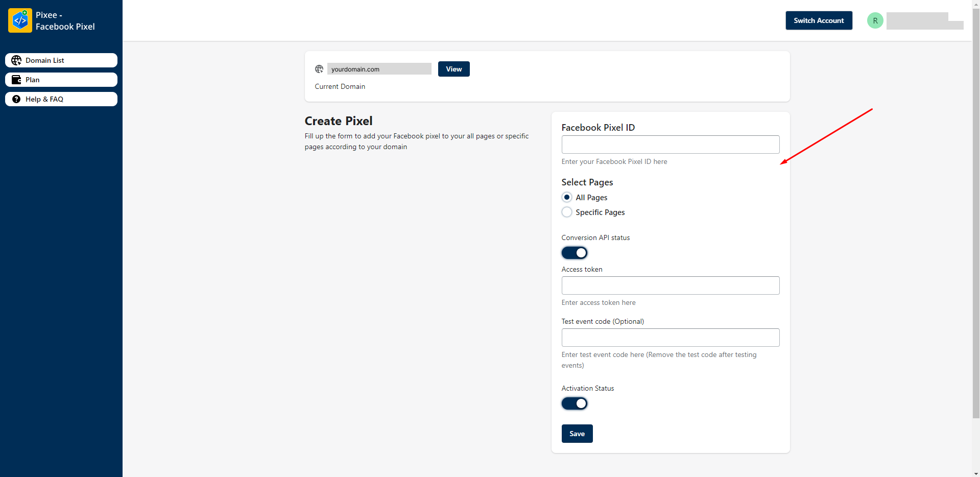980x477 pixels.
Task: Focus the Test event code input field
Action: [671, 338]
